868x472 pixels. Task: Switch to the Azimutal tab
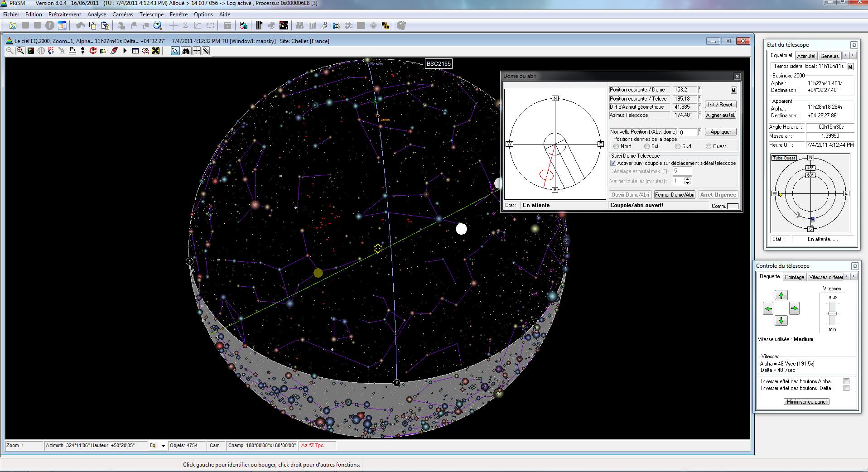point(806,56)
